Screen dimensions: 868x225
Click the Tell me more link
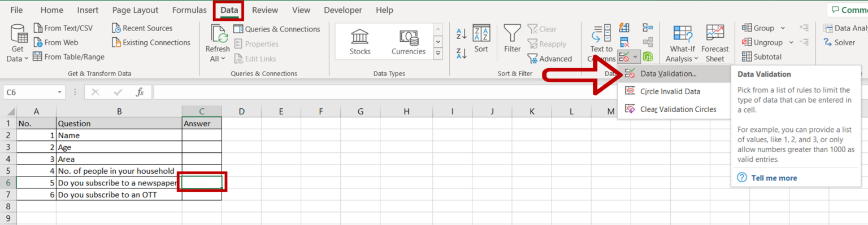pyautogui.click(x=774, y=178)
